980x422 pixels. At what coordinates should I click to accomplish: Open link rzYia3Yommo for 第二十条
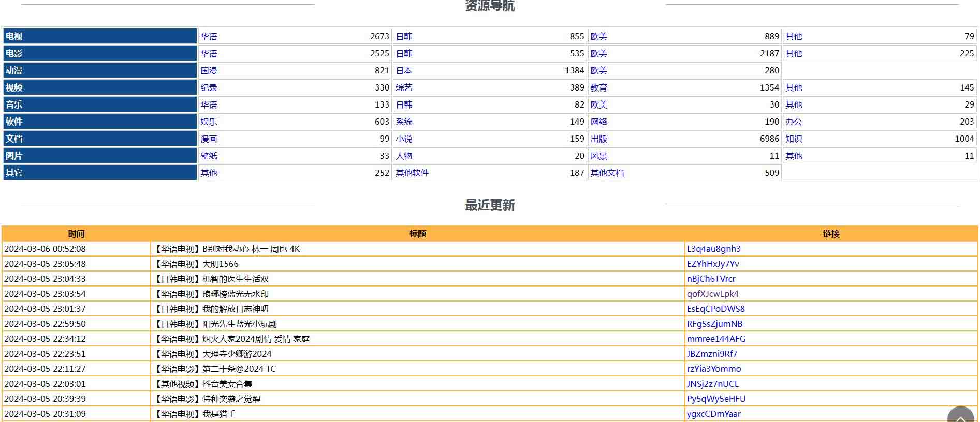point(713,369)
